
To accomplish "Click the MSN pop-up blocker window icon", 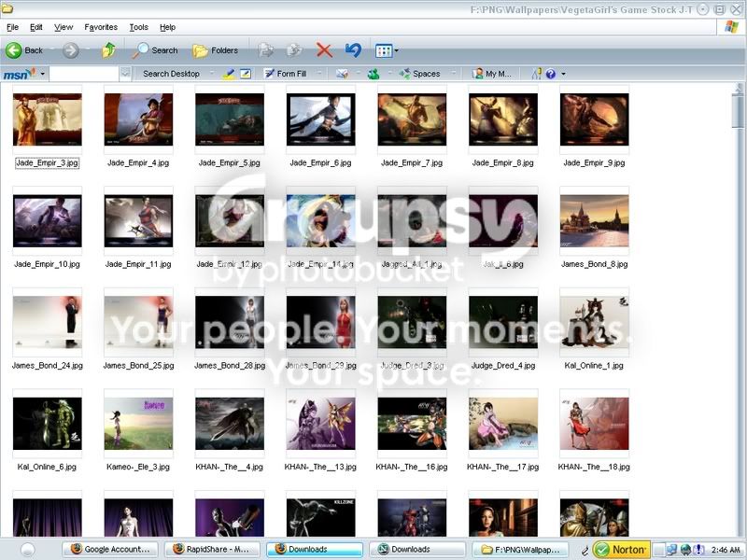I will (246, 74).
